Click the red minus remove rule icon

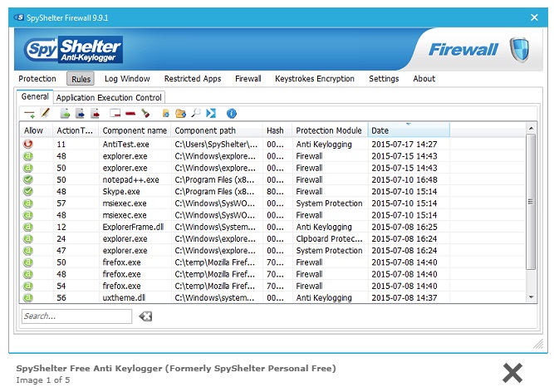click(130, 113)
